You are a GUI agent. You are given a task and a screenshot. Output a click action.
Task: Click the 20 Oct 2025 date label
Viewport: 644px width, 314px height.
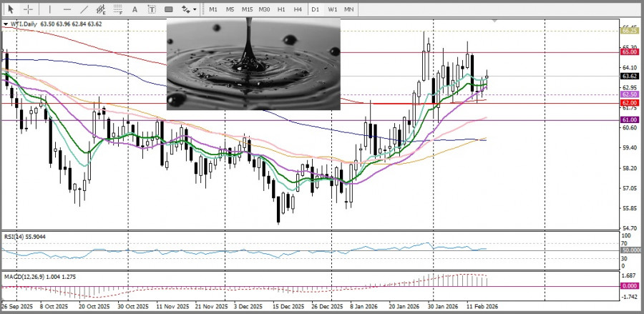coord(94,307)
